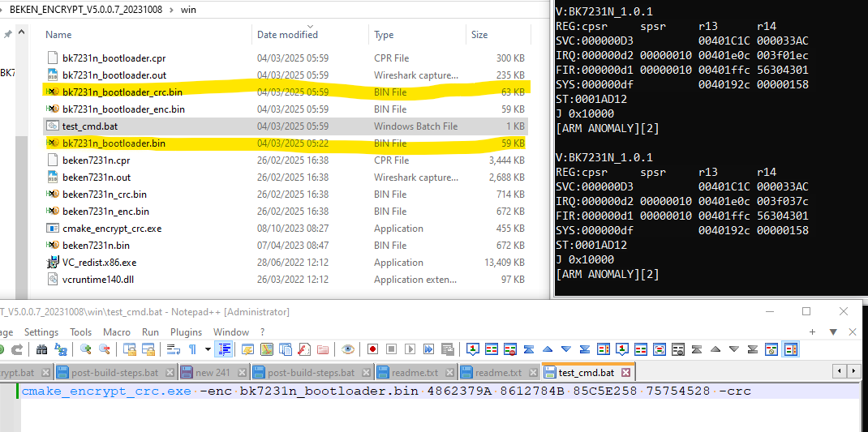Toggle synchronize vertical scrolling
This screenshot has height=432, width=868.
130,349
